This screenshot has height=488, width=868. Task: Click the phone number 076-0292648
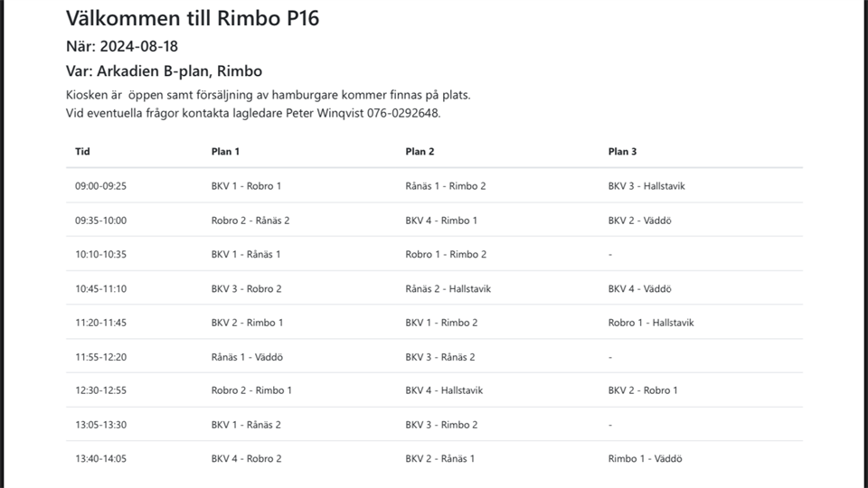[403, 113]
